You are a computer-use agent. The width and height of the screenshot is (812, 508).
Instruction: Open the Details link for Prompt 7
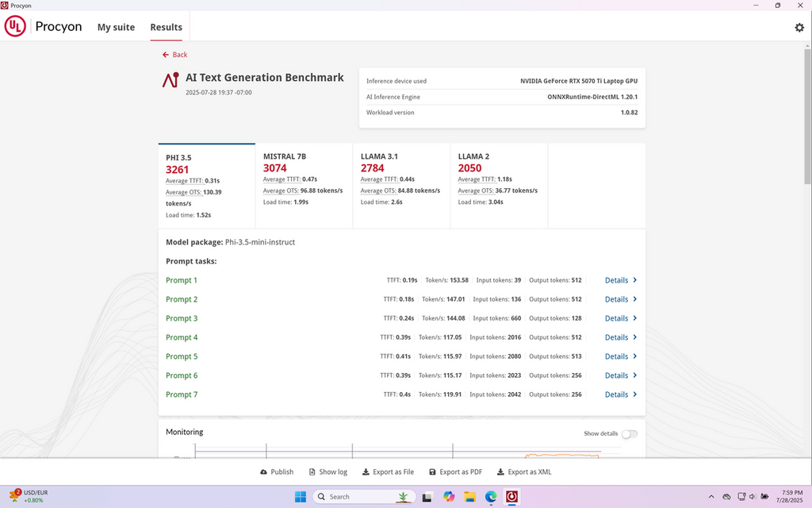621,394
